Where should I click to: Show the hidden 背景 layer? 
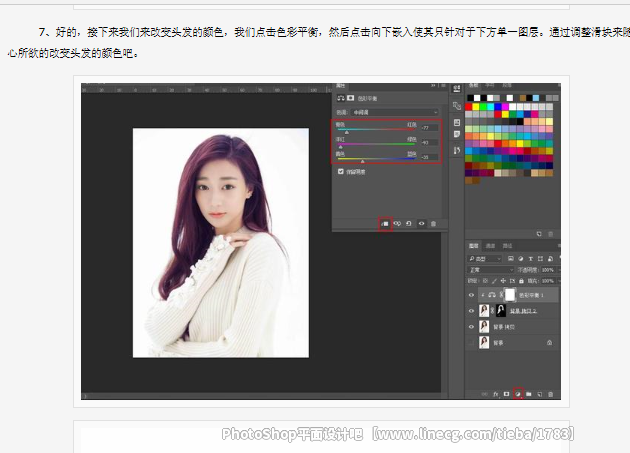pos(471,342)
